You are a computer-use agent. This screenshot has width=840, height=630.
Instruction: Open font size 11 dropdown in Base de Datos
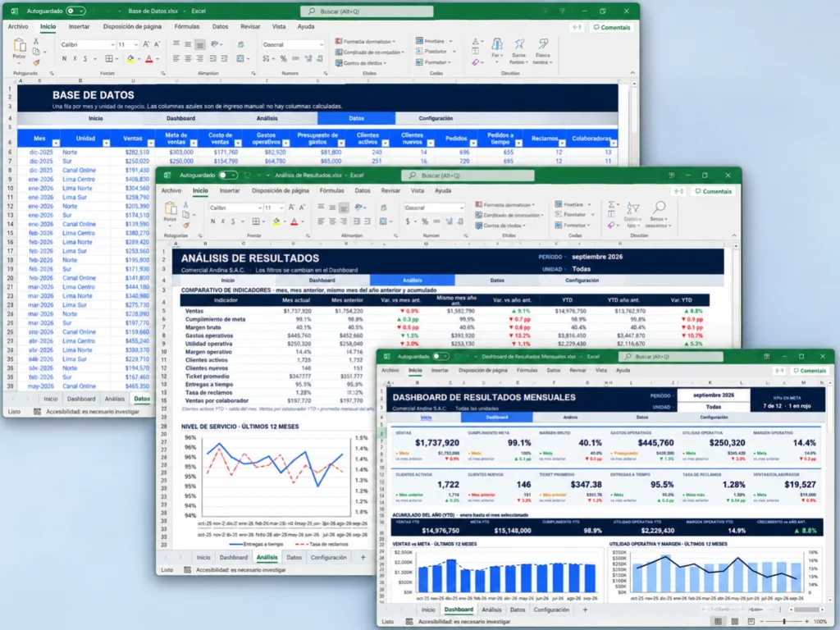136,45
